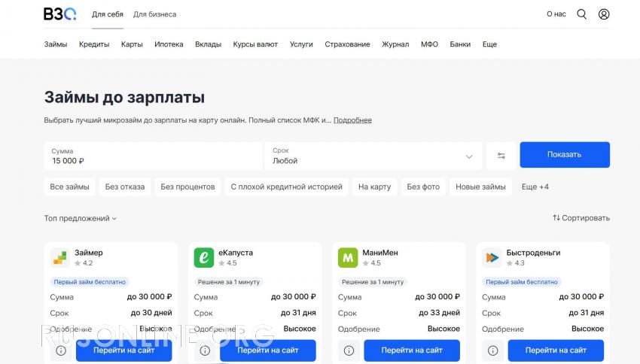Select the Новые займы filter chip
The image size is (640, 364).
[480, 187]
